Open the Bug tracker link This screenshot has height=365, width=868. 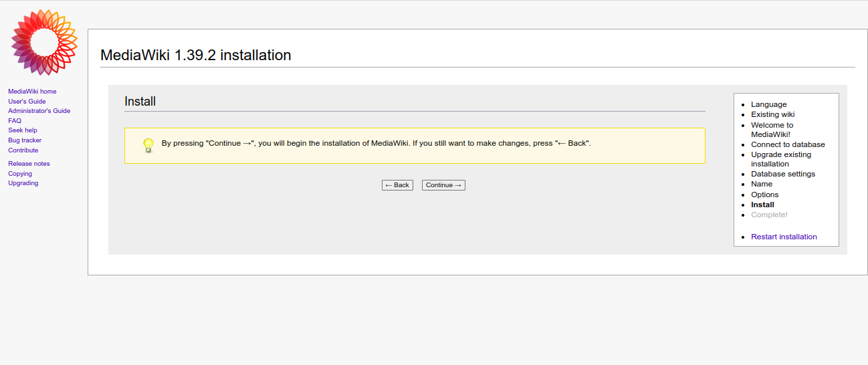(25, 140)
